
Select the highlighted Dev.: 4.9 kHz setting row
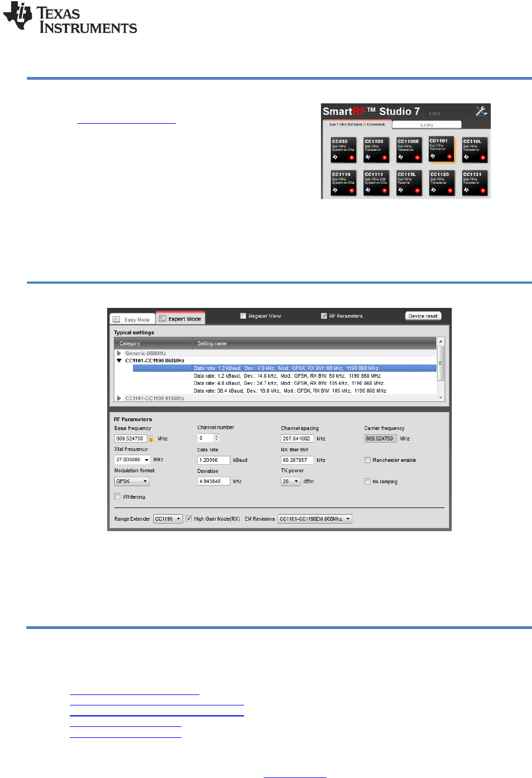[x=285, y=368]
